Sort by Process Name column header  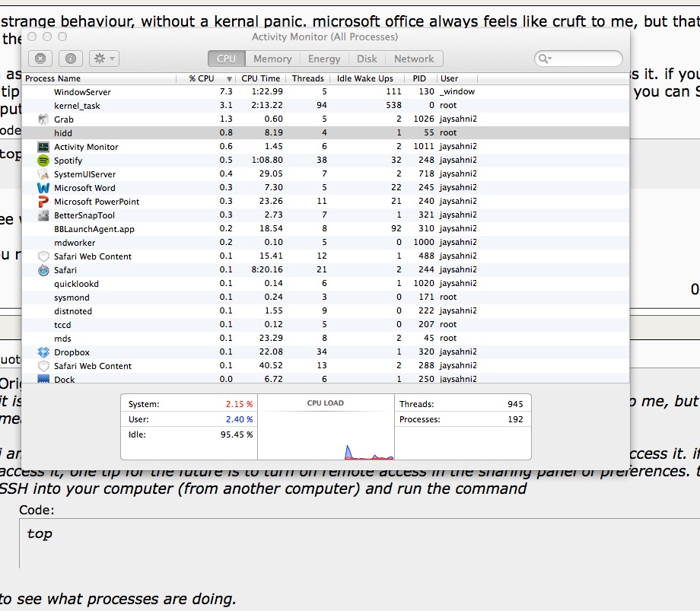tap(99, 78)
